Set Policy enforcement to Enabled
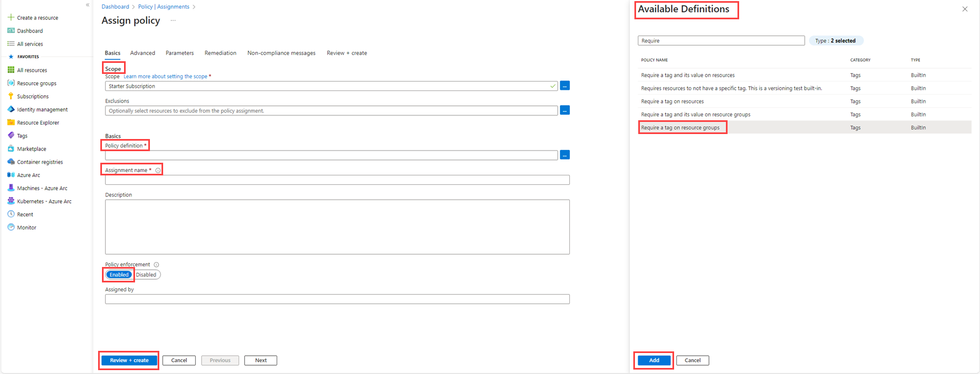 point(119,275)
